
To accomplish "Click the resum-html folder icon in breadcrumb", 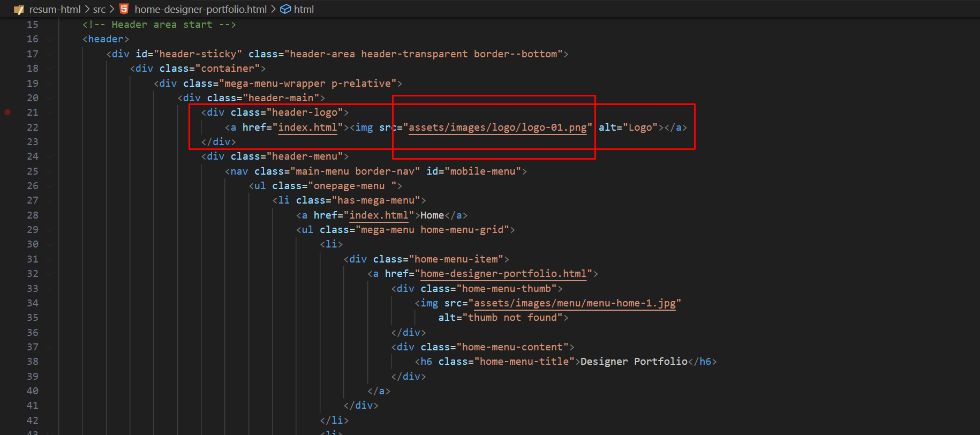I will coord(19,9).
